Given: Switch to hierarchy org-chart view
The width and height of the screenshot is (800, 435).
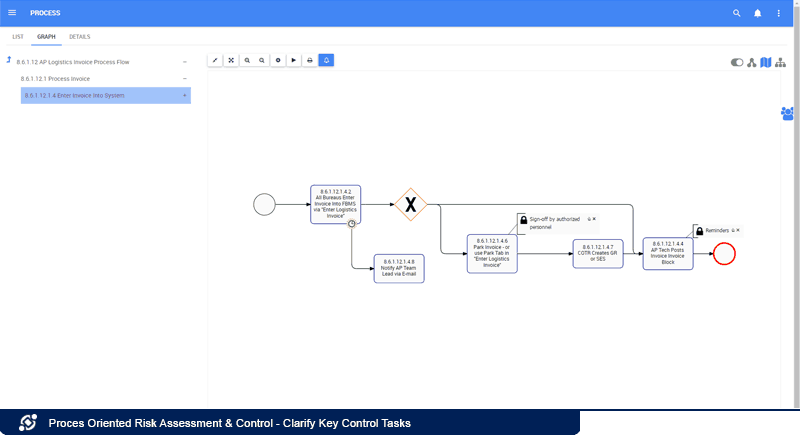Looking at the screenshot, I should tap(780, 62).
